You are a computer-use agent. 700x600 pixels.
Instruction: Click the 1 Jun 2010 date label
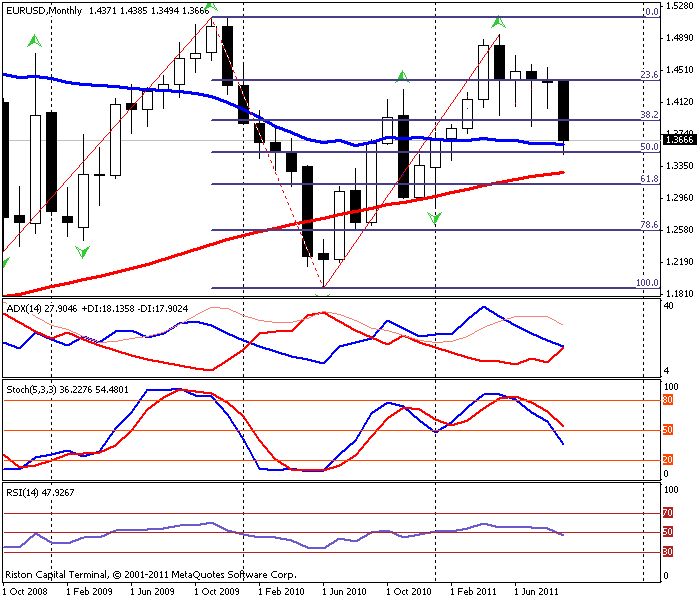click(x=344, y=592)
